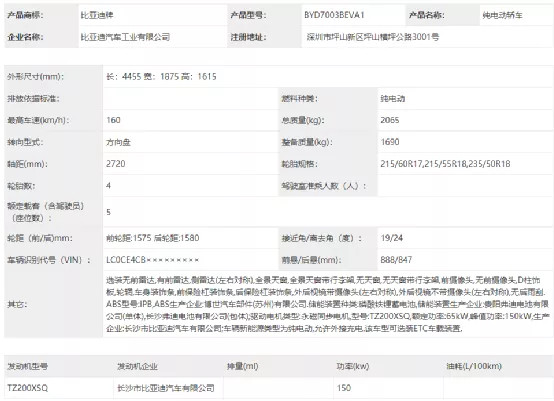Select power value 150 in engine table
Image resolution: width=554 pixels, height=401 pixels.
coord(344,388)
